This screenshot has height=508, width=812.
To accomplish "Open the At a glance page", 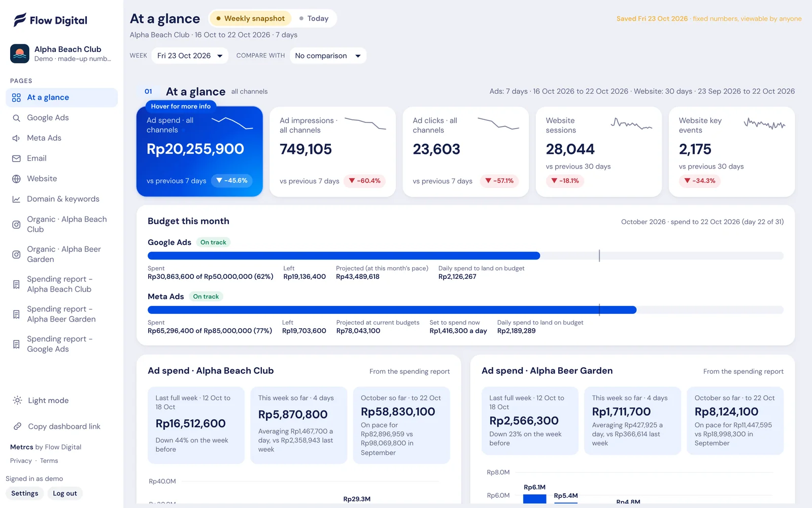I will (61, 98).
